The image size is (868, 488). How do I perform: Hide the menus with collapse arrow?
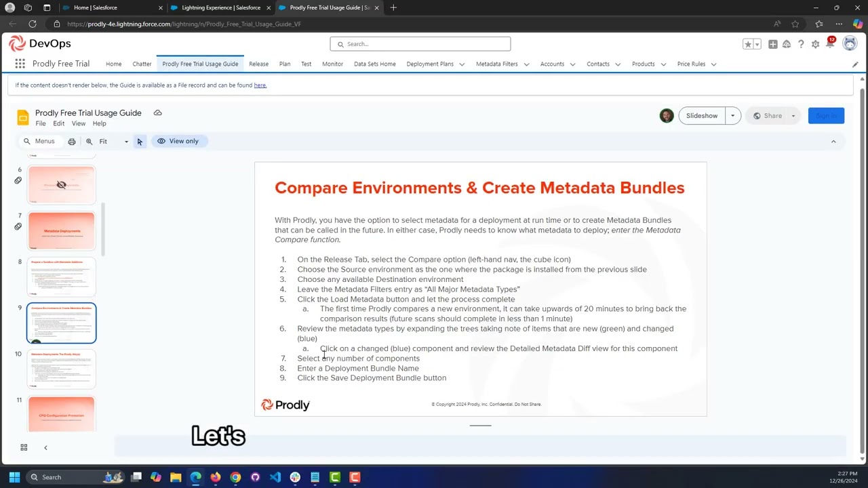(833, 141)
